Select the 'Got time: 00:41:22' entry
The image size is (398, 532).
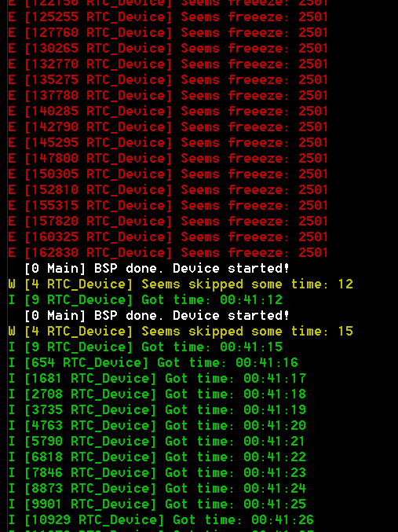[x=157, y=457]
